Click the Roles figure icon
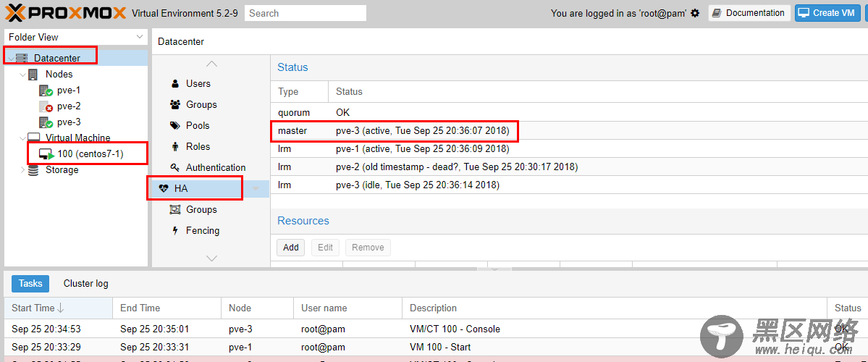Screen dimensions: 868x362 pos(175,147)
